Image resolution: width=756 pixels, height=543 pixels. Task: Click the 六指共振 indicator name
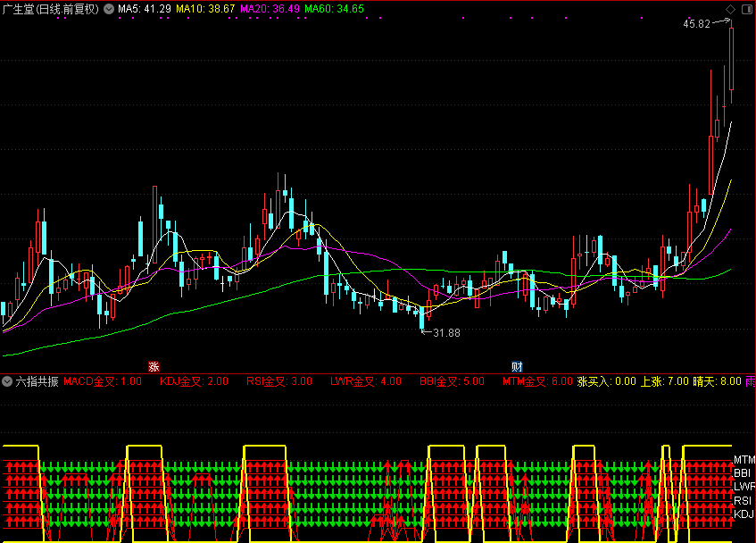click(37, 381)
